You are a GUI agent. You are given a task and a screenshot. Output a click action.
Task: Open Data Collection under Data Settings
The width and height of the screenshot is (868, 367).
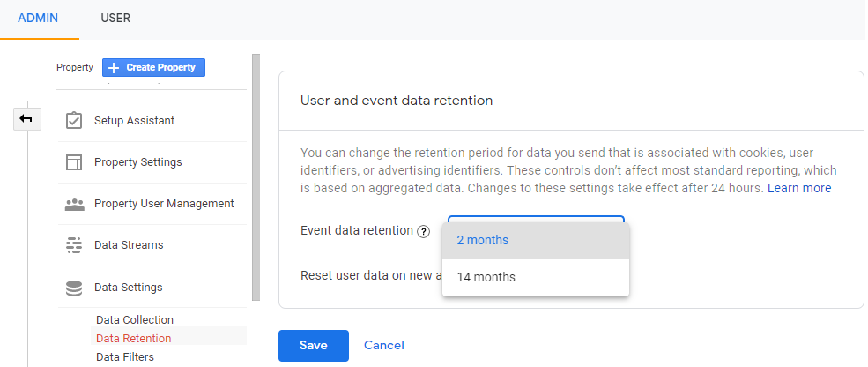[134, 319]
